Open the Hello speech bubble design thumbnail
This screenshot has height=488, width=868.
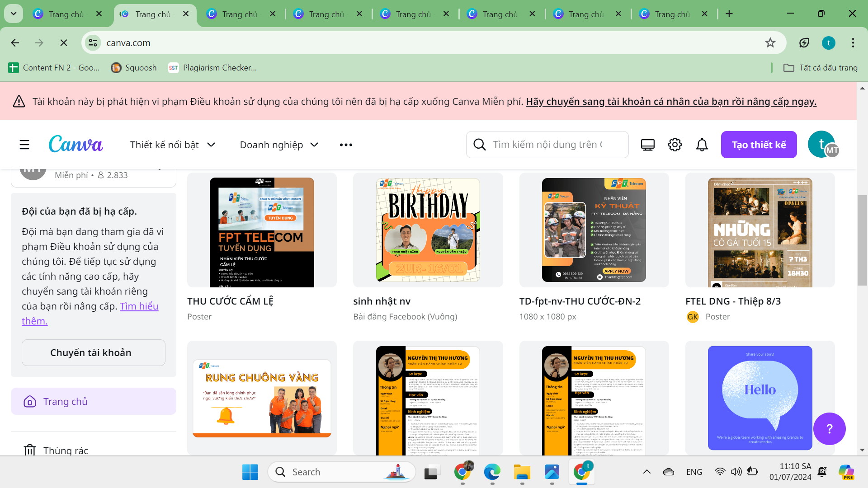pyautogui.click(x=760, y=398)
